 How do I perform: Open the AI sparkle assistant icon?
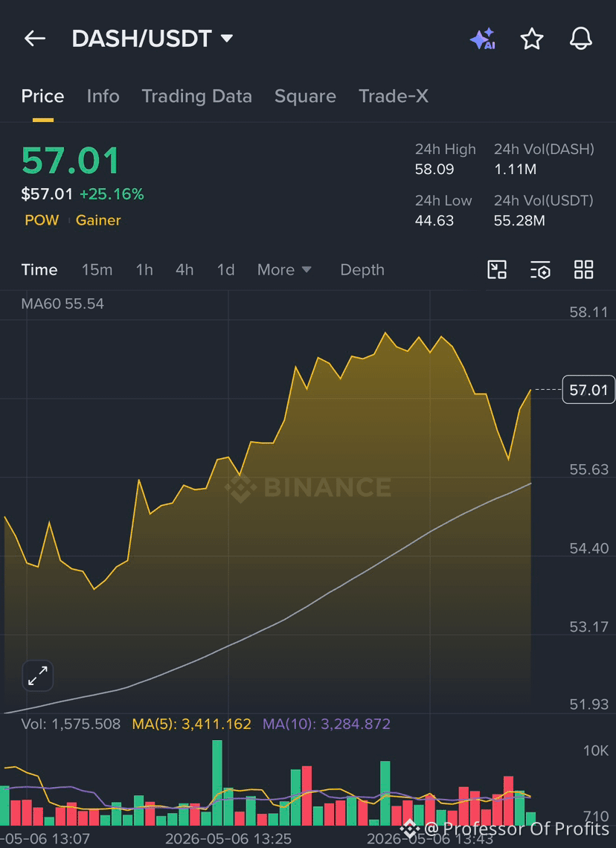pyautogui.click(x=482, y=39)
